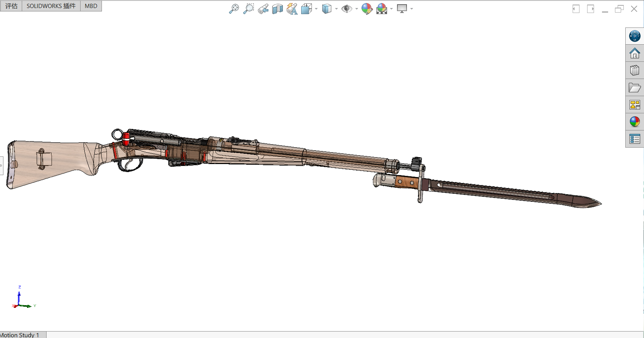
Task: Expand the View Orientation dropdown arrow
Action: click(316, 9)
